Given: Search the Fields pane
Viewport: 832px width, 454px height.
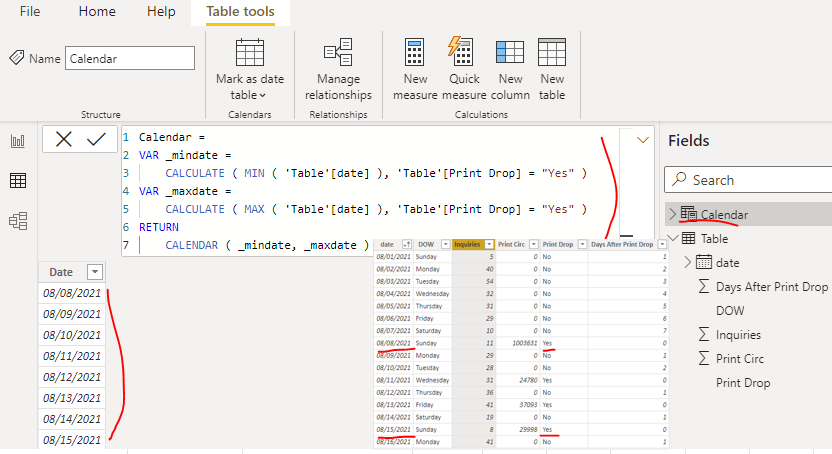Looking at the screenshot, I should click(748, 180).
